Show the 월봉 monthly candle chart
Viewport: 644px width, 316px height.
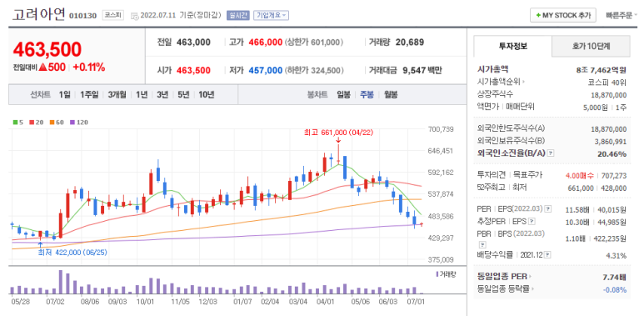point(391,94)
